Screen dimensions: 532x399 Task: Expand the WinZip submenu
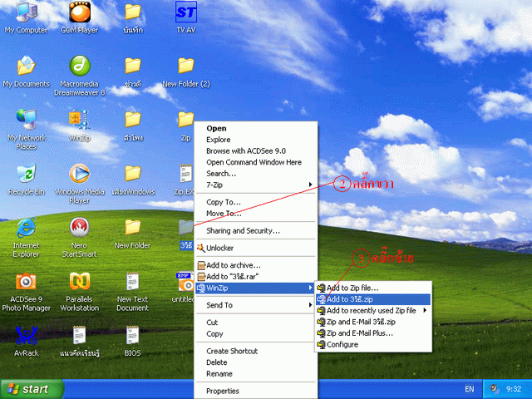(x=256, y=288)
